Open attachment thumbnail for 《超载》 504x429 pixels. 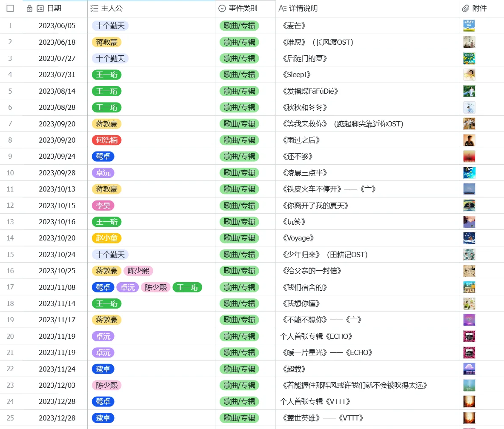469,369
